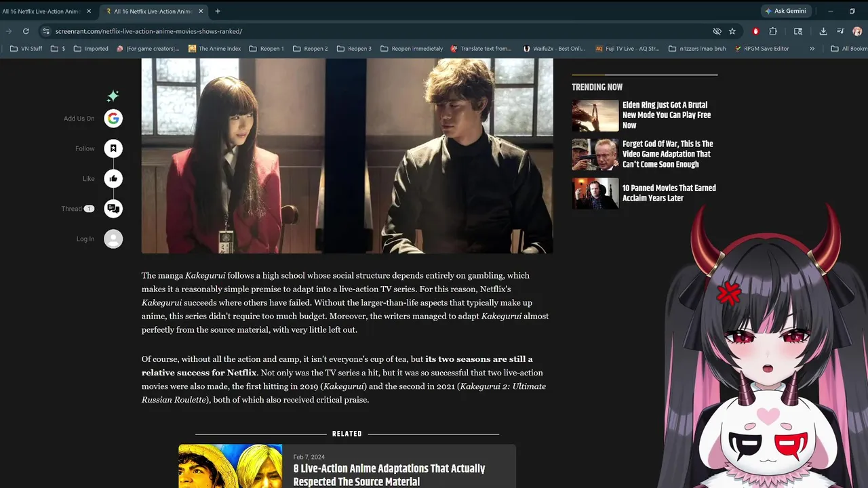The width and height of the screenshot is (868, 488).
Task: Open the RPGM Save Editor bookmark
Action: pos(762,49)
